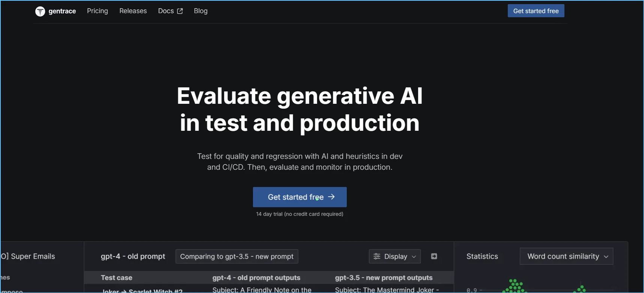This screenshot has height=293, width=644.
Task: Click the gentrace brand name text
Action: click(62, 11)
